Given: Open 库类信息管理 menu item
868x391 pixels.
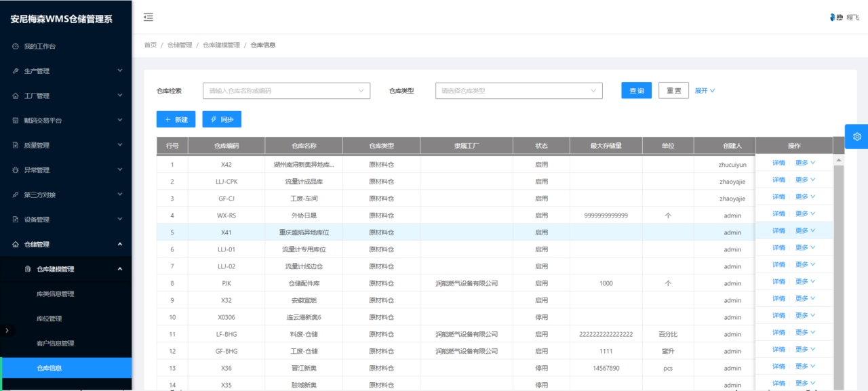Looking at the screenshot, I should tap(56, 294).
